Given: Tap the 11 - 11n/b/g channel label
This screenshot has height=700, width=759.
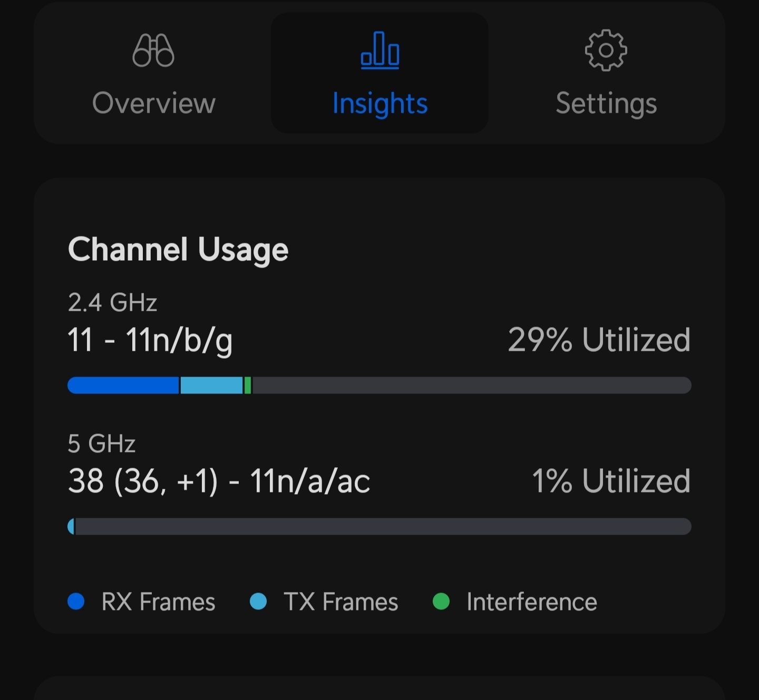Looking at the screenshot, I should (150, 340).
